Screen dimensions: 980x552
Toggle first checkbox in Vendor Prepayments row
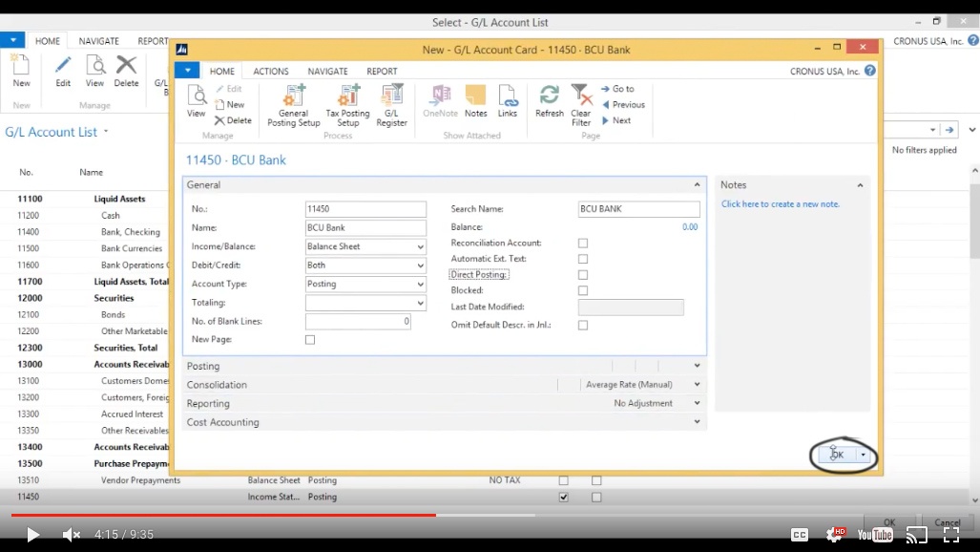564,480
